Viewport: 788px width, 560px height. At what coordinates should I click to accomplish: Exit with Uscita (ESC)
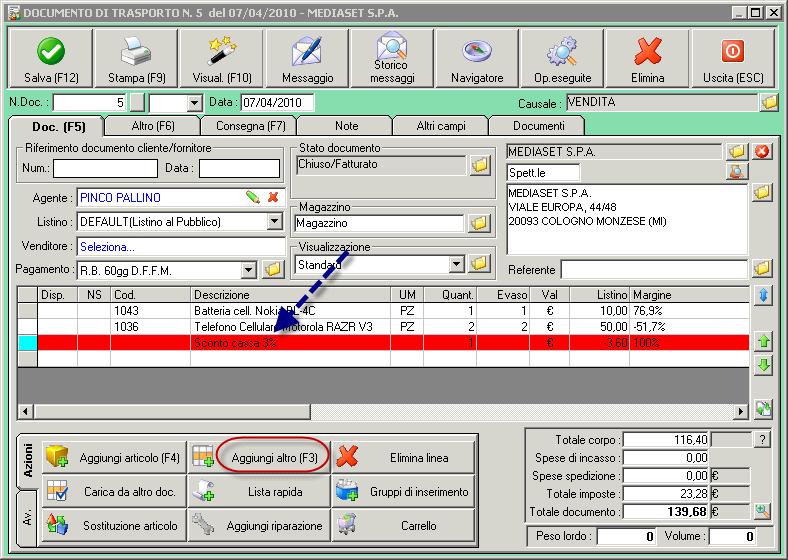pos(733,58)
